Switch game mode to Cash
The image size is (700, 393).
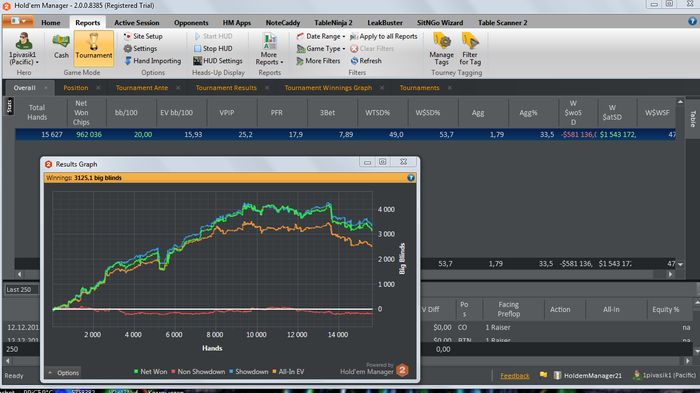61,47
